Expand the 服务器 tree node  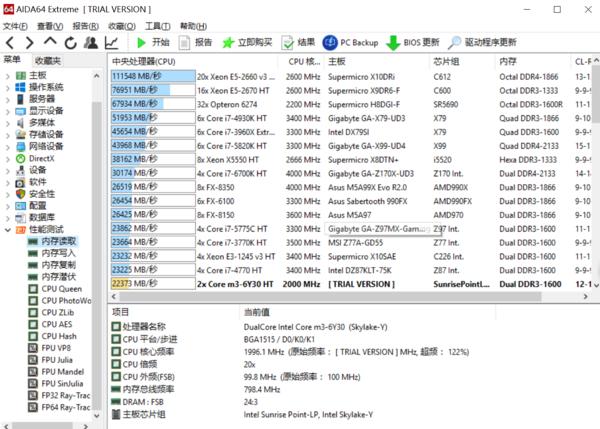[x=8, y=100]
